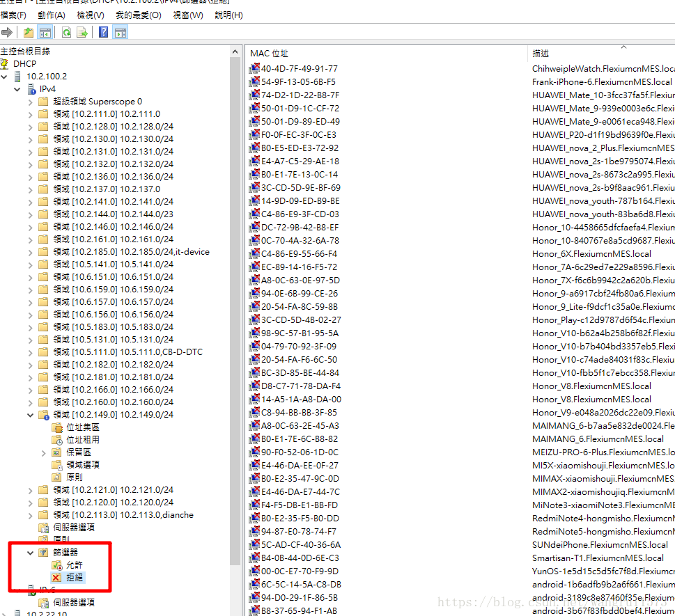Open the 說明(H) menu
The image size is (675, 616).
[228, 15]
